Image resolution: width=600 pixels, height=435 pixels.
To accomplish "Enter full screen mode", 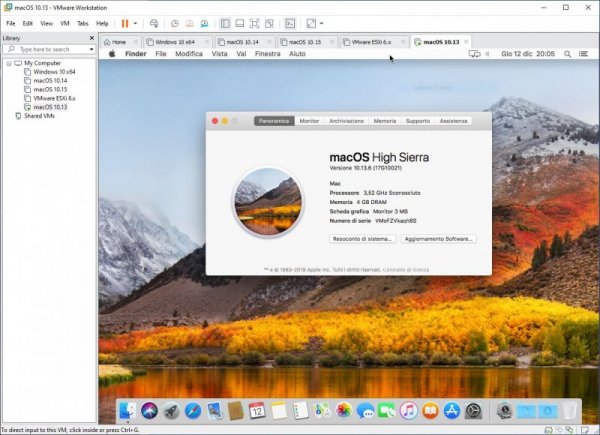I will point(254,23).
